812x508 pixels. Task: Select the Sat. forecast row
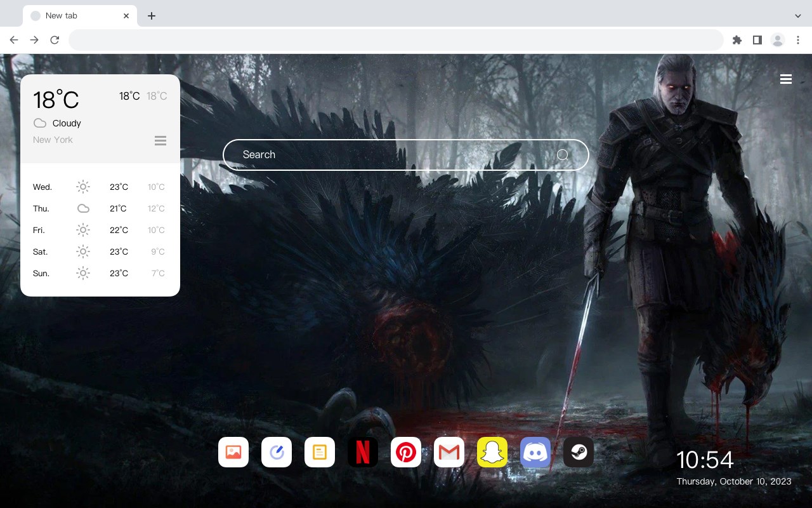100,251
